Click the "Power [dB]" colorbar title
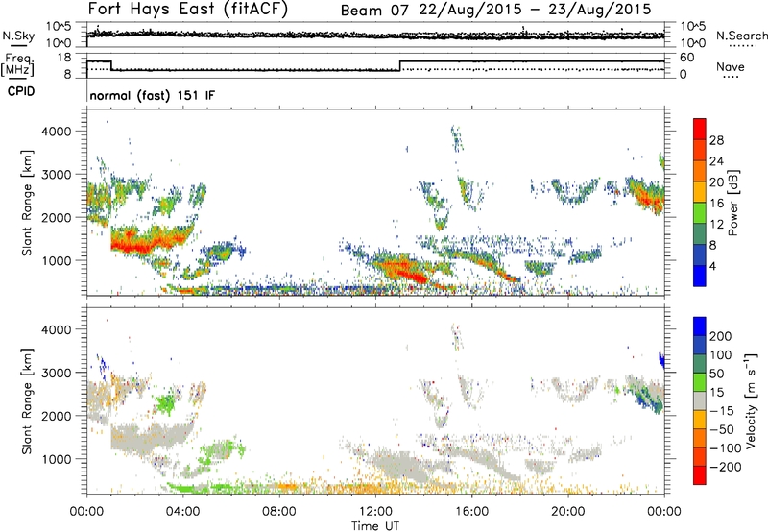The image size is (768, 532). click(x=732, y=203)
